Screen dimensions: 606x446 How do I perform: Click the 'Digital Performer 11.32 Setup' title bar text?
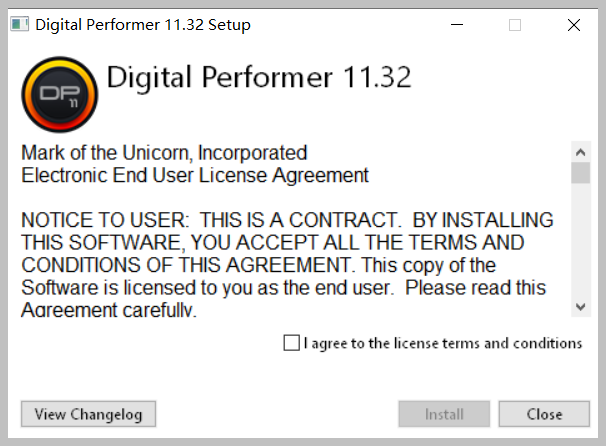(x=143, y=25)
